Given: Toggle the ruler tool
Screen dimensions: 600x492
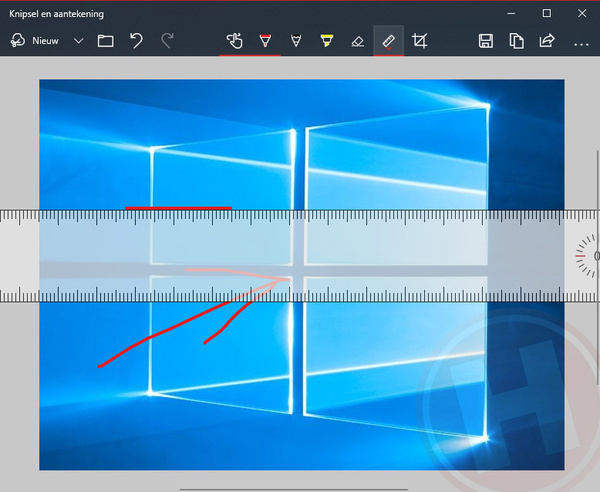Looking at the screenshot, I should click(x=388, y=41).
